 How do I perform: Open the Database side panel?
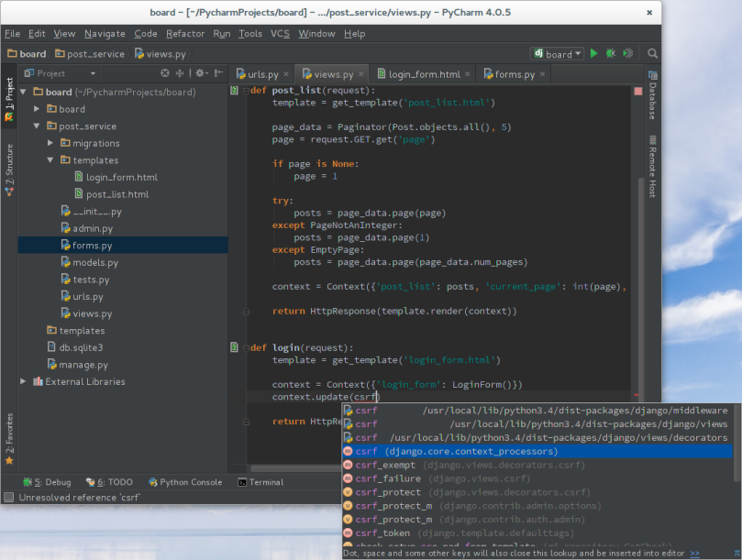tap(652, 95)
